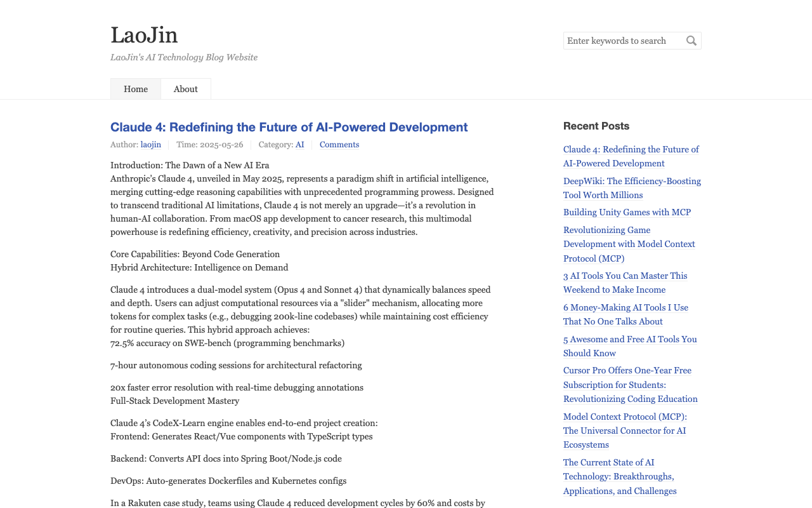This screenshot has height=508, width=812.
Task: Open Building Unity Games with MCP post
Action: tap(627, 212)
